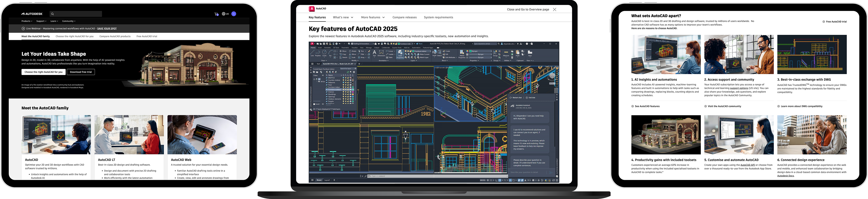
Task: Click Restart chat in assistant panel
Action: (x=516, y=98)
